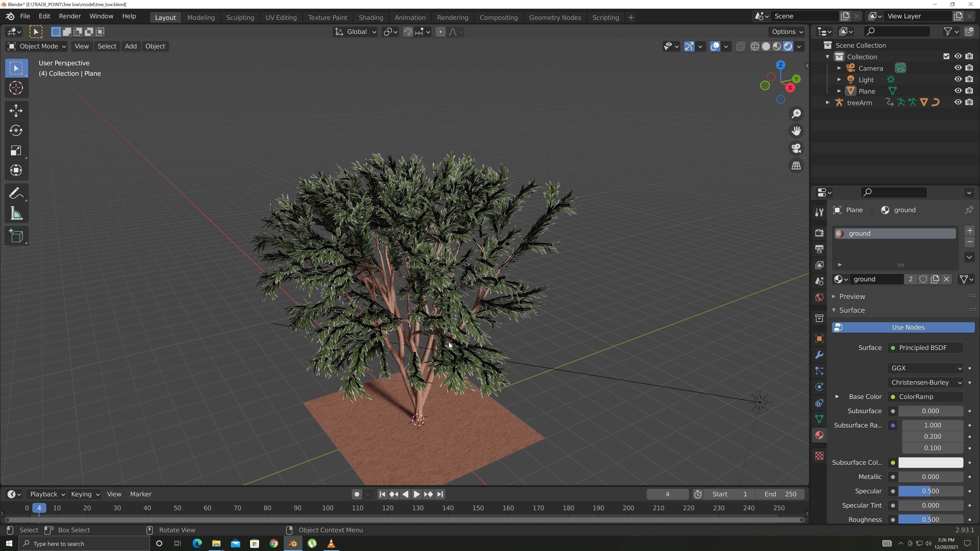980x551 pixels.
Task: Hide Camera in viewport via eye icon
Action: coord(958,68)
